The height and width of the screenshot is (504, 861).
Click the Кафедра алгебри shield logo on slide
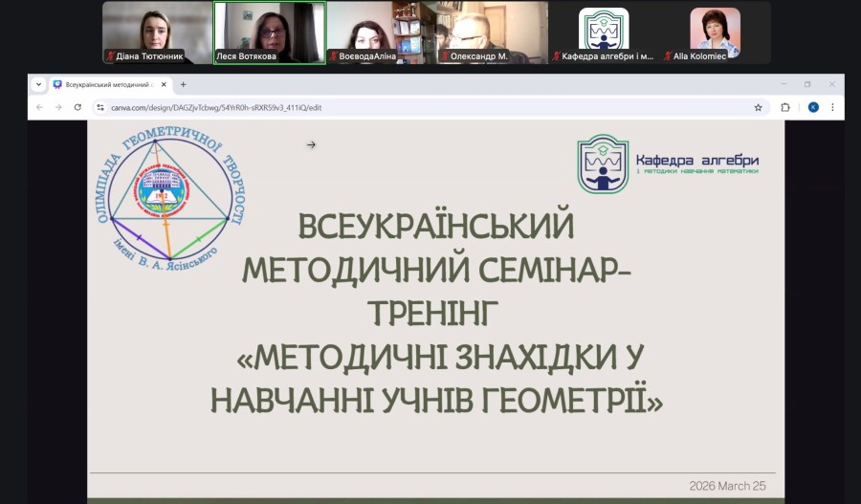(x=603, y=164)
